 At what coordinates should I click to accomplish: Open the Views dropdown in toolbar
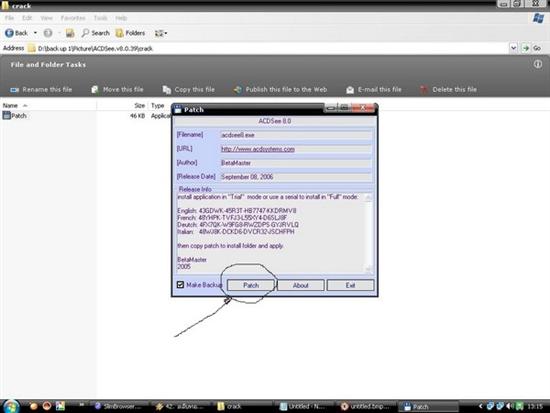(161, 33)
